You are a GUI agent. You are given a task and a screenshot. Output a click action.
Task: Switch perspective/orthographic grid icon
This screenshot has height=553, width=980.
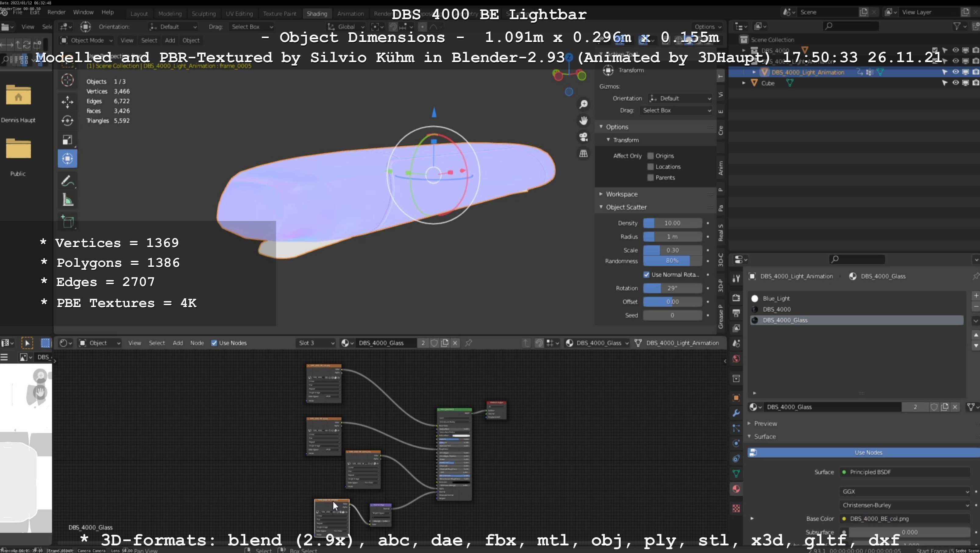pos(583,154)
